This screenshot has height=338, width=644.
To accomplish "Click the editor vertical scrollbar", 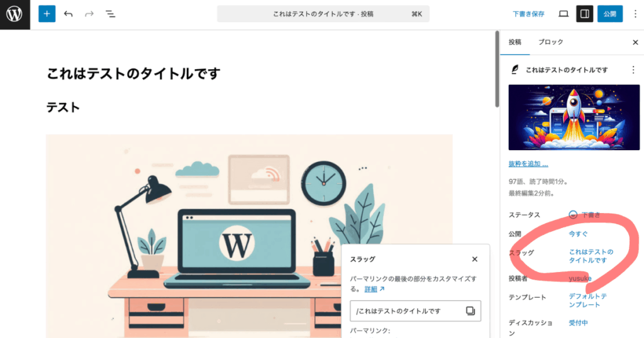I will tap(497, 70).
